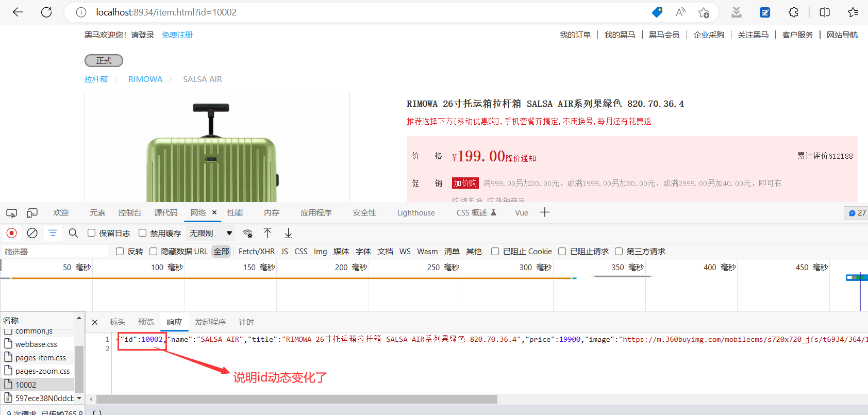Click the request list vertical scrollbar

pos(79,369)
